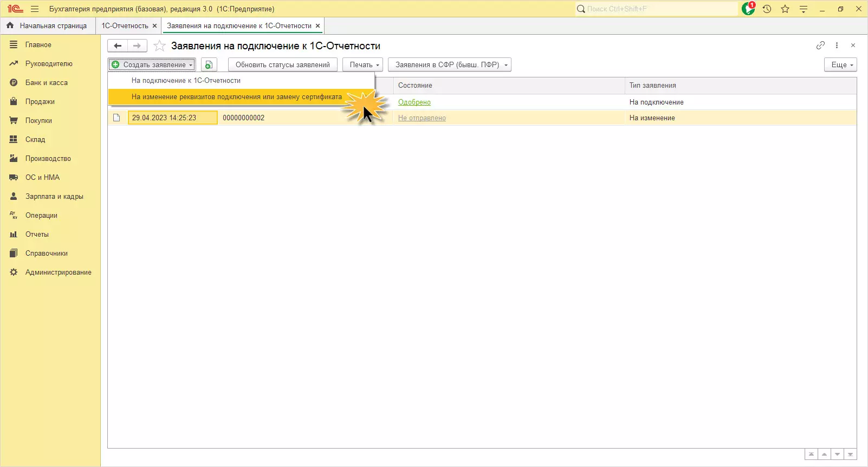Copy link with the chain icon
The height and width of the screenshot is (467, 868).
point(820,46)
